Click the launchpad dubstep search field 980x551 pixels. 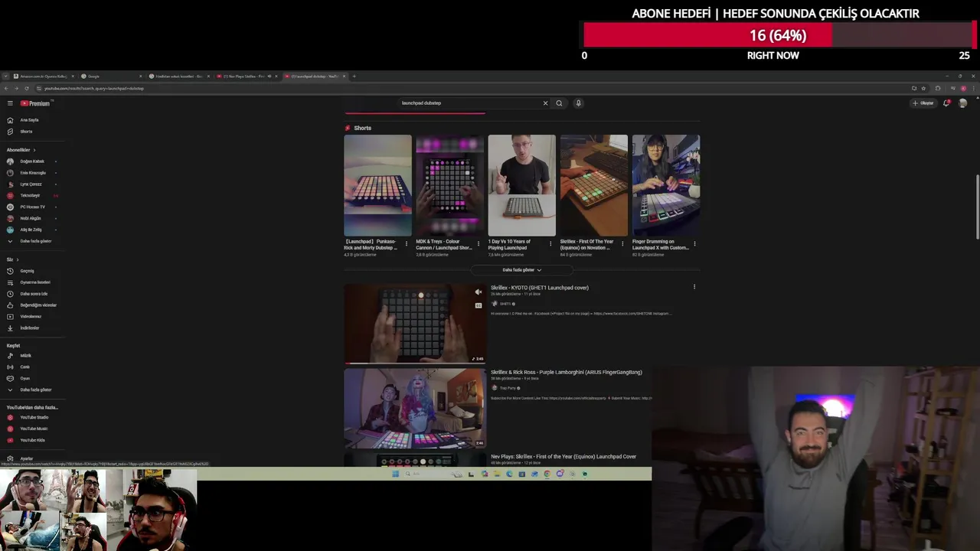click(469, 103)
